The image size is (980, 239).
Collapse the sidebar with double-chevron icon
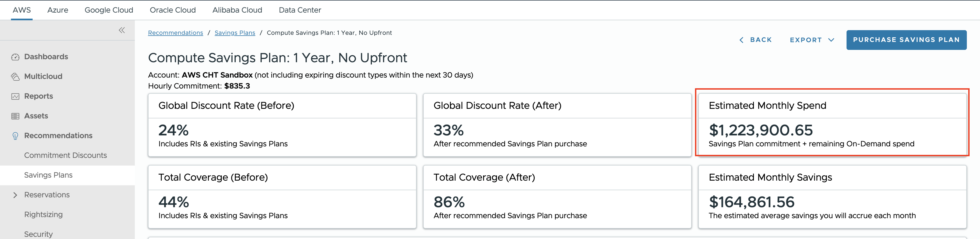(122, 30)
